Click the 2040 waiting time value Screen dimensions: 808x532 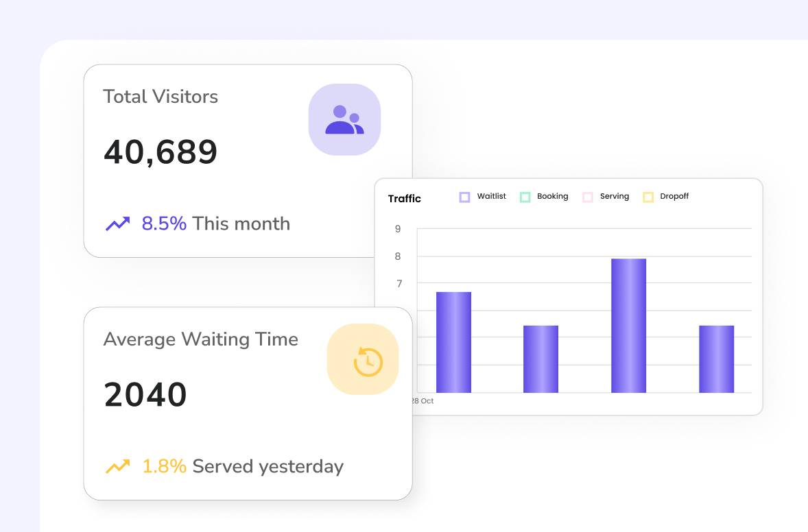pos(145,395)
